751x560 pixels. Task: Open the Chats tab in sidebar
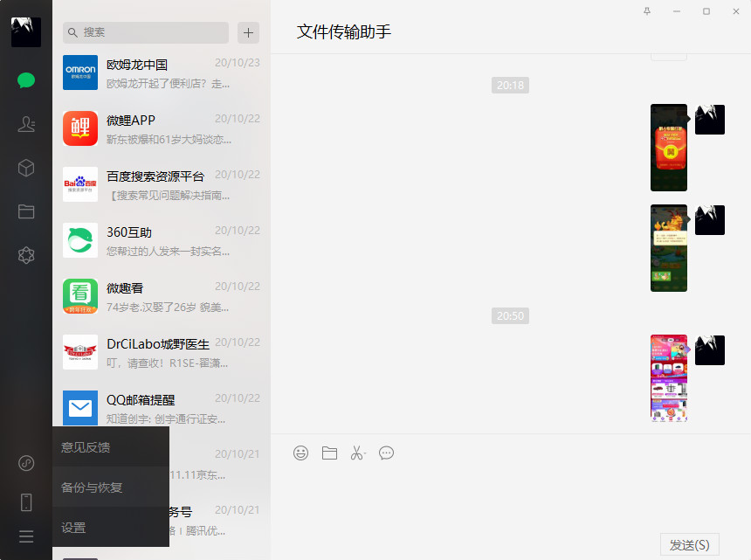(x=26, y=80)
